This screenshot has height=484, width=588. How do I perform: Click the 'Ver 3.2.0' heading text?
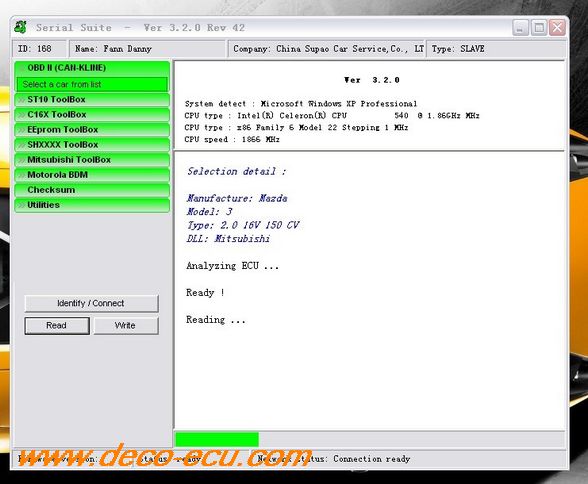point(372,80)
